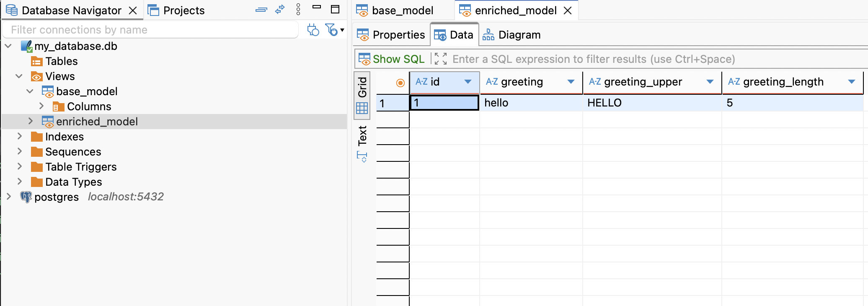Click the orange read-only indicator in grid corner
This screenshot has height=306, width=868.
(x=400, y=83)
